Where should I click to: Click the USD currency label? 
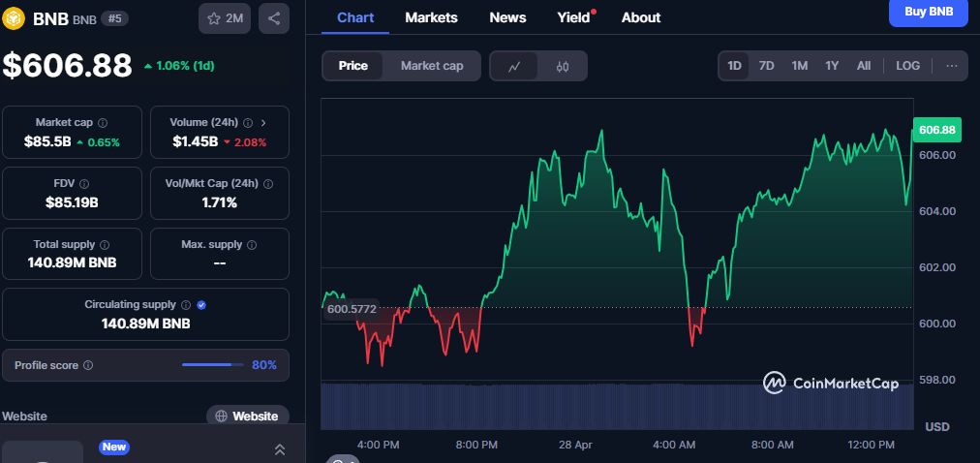(x=936, y=427)
